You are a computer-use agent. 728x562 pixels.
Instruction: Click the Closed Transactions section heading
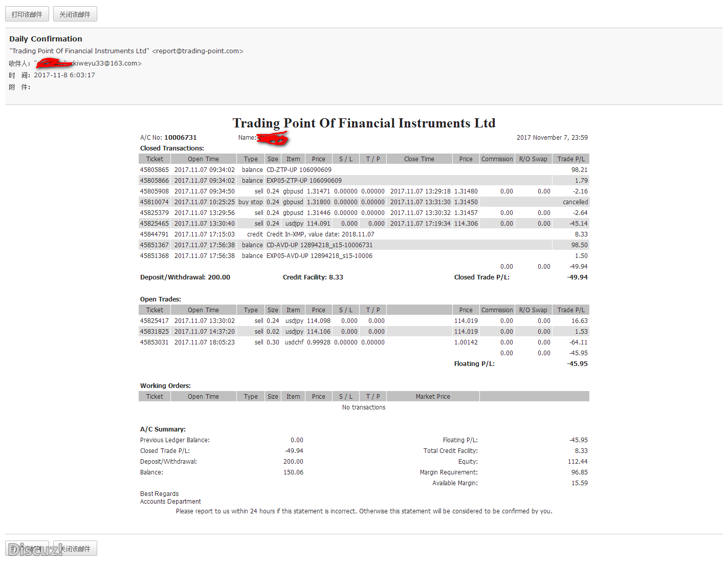click(172, 148)
